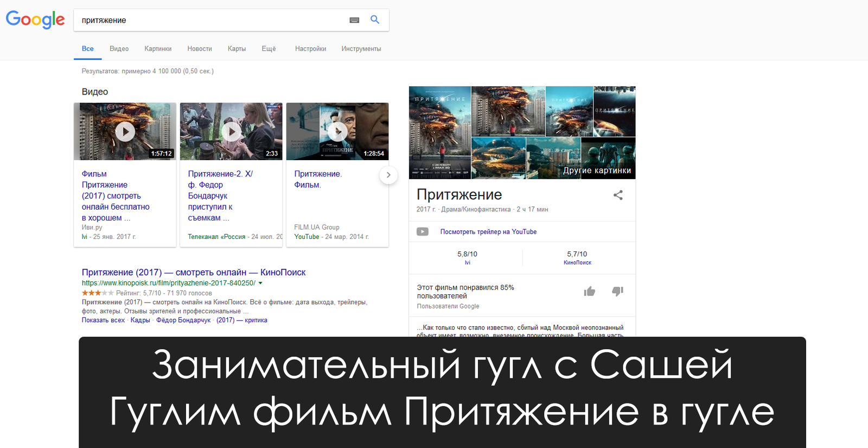This screenshot has width=868, height=448.
Task: Click the FILM.UA Group source text
Action: pos(317,227)
